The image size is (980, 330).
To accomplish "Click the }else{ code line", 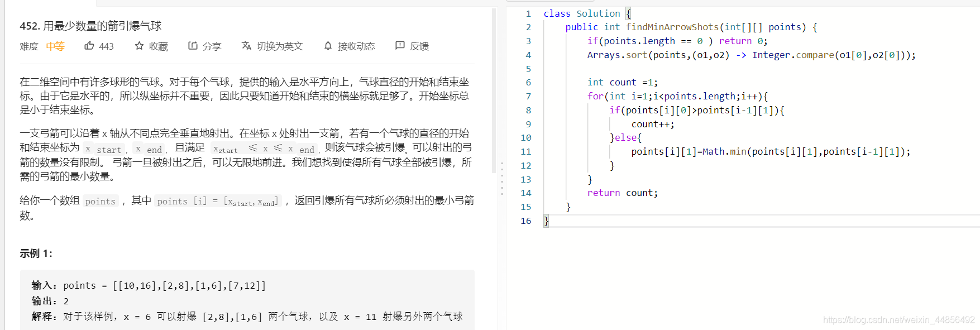I will (625, 137).
